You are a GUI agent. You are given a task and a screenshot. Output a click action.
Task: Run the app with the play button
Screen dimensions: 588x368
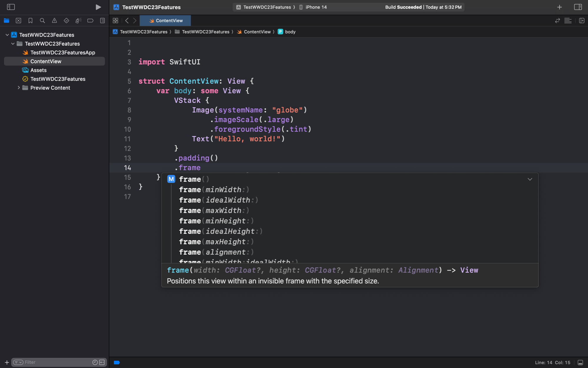[x=98, y=7]
